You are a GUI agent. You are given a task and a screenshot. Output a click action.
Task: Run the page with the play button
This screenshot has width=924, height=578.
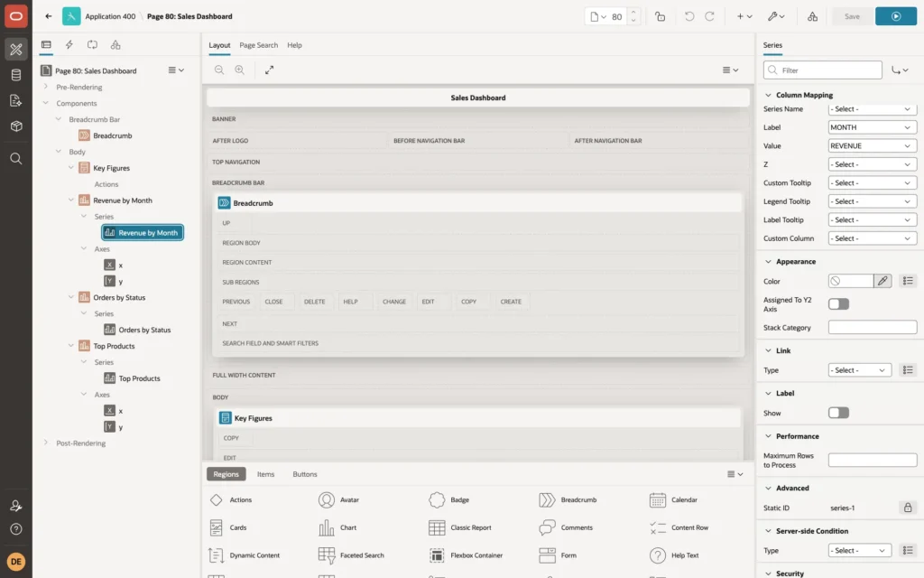(x=895, y=16)
